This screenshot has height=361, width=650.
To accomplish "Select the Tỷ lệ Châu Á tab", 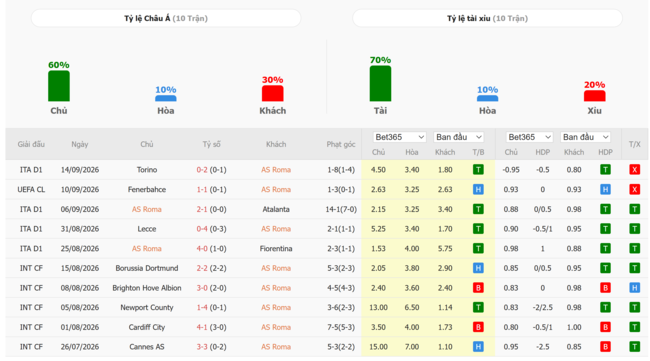I will pos(166,18).
